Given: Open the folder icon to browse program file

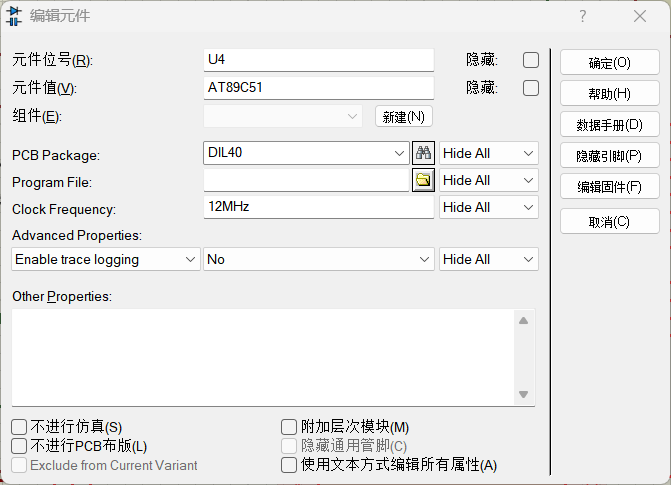Looking at the screenshot, I should 423,180.
